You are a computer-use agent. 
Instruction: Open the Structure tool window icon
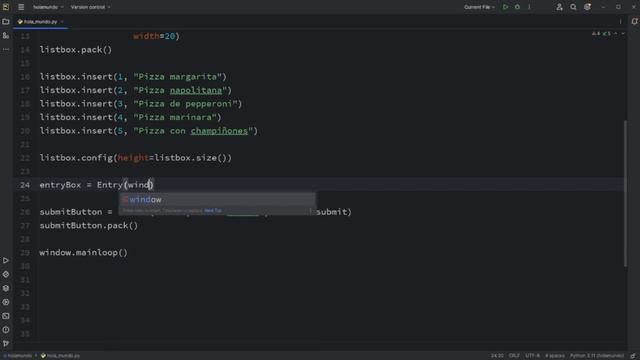(6, 36)
